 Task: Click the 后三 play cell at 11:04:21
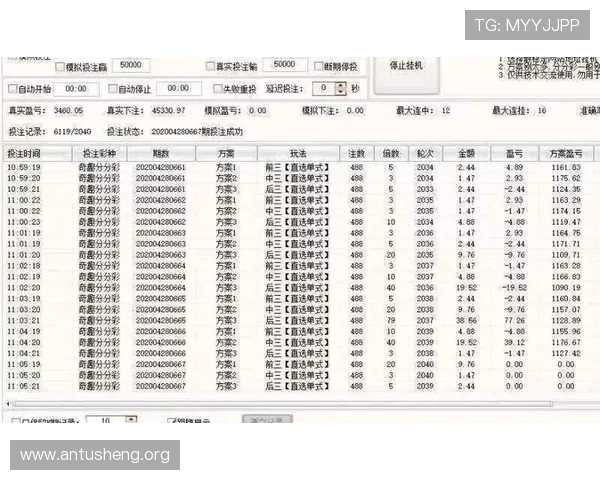[x=297, y=354]
